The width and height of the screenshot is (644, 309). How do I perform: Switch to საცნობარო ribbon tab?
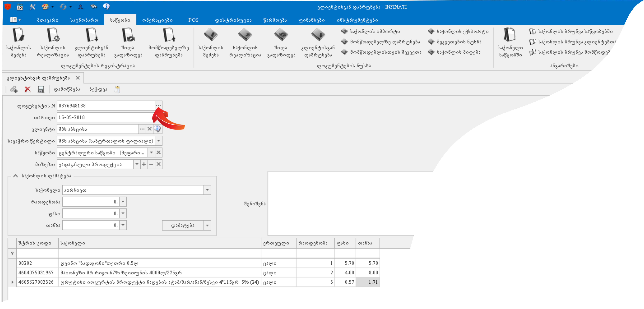(x=84, y=20)
